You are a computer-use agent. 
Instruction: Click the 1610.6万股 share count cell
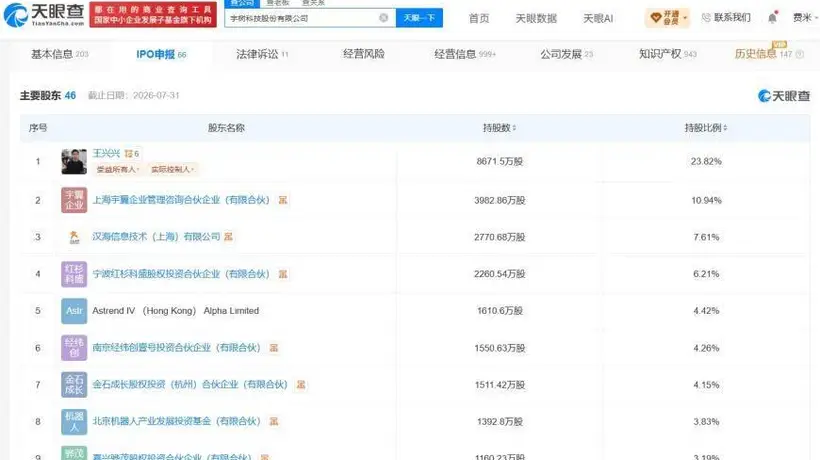pyautogui.click(x=499, y=310)
